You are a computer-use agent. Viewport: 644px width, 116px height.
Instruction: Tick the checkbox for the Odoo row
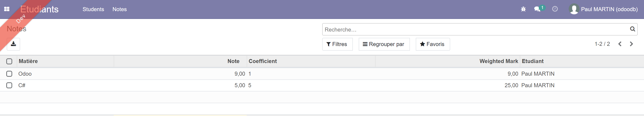click(9, 74)
